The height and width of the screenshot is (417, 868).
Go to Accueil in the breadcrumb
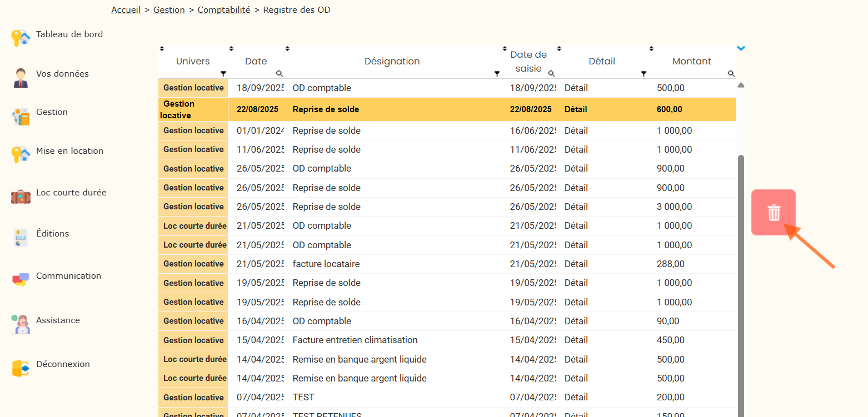click(x=126, y=10)
